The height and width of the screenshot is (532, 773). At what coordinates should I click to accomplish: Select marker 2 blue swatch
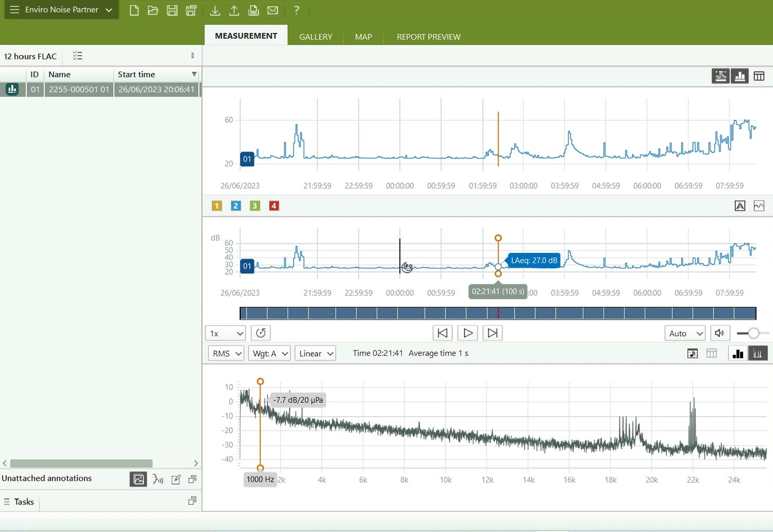tap(236, 206)
